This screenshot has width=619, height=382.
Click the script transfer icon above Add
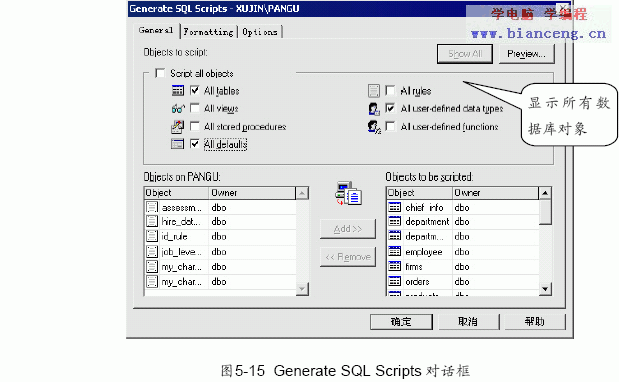pos(349,193)
